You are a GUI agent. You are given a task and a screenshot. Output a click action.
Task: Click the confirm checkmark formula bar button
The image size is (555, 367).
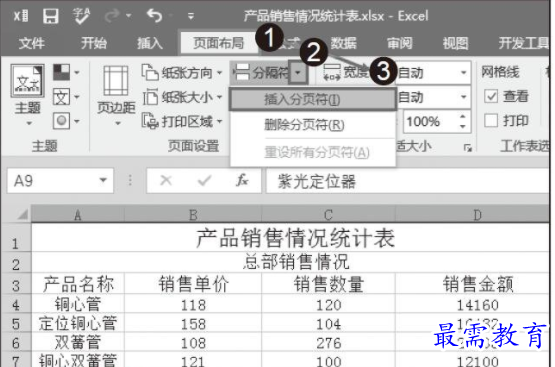point(204,180)
